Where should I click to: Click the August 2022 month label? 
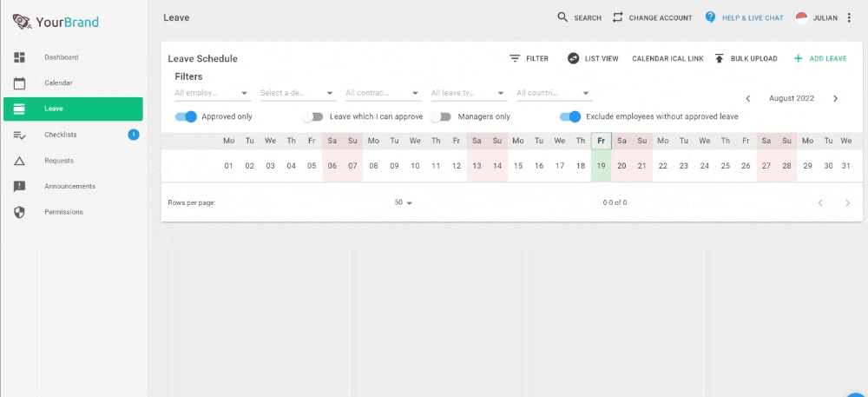(x=792, y=98)
